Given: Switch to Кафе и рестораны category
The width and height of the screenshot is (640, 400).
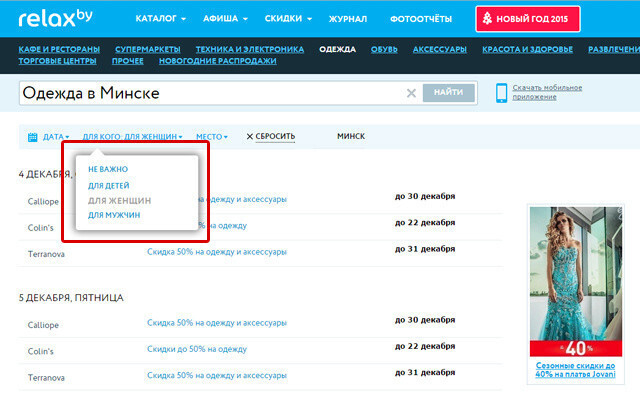Looking at the screenshot, I should click(61, 48).
